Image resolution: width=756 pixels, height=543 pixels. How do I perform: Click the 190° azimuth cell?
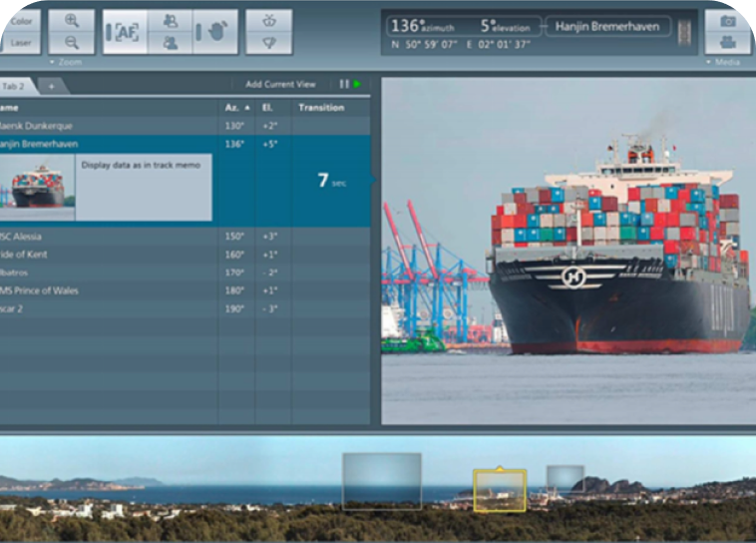click(x=234, y=308)
